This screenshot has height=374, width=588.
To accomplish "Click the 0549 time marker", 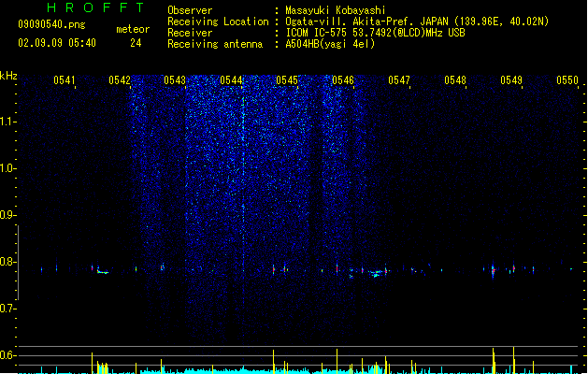I will tap(511, 79).
